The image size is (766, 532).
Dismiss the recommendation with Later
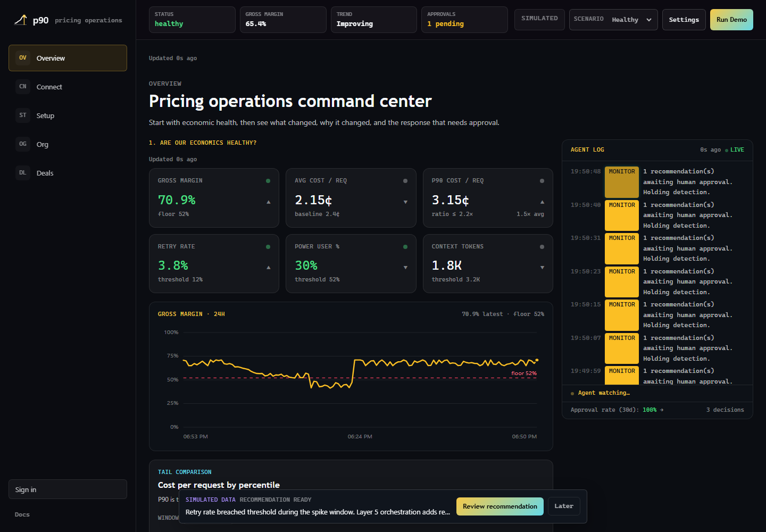coord(564,506)
